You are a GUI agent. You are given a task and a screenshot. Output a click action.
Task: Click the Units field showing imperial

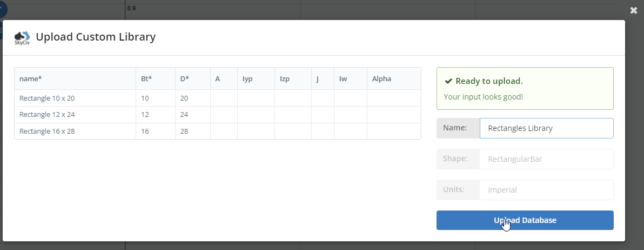click(x=546, y=190)
